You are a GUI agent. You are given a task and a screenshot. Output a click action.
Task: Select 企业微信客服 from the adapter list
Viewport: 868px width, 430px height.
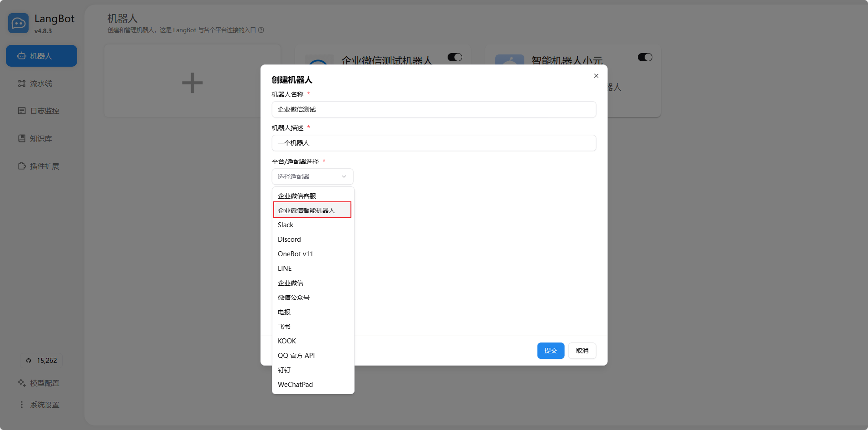click(x=313, y=196)
